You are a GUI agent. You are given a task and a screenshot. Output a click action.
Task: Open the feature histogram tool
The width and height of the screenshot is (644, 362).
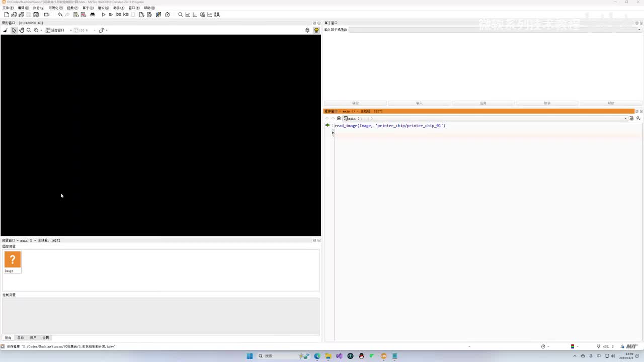pos(195,15)
